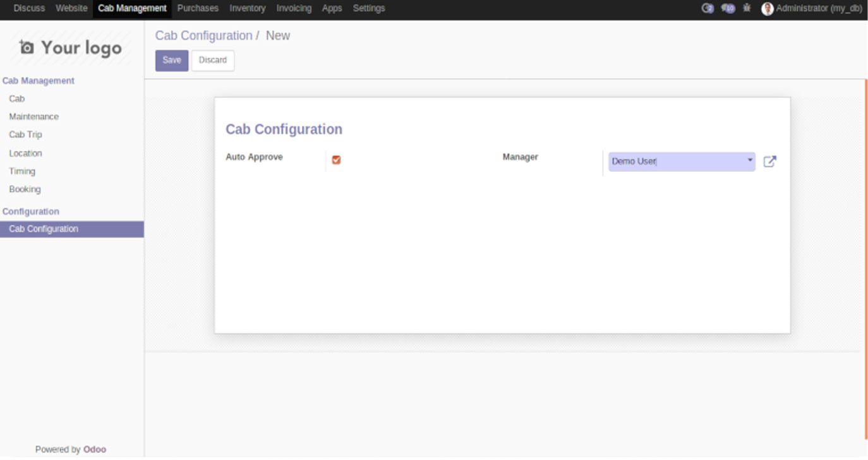Open the Invoicing menu

tap(294, 8)
